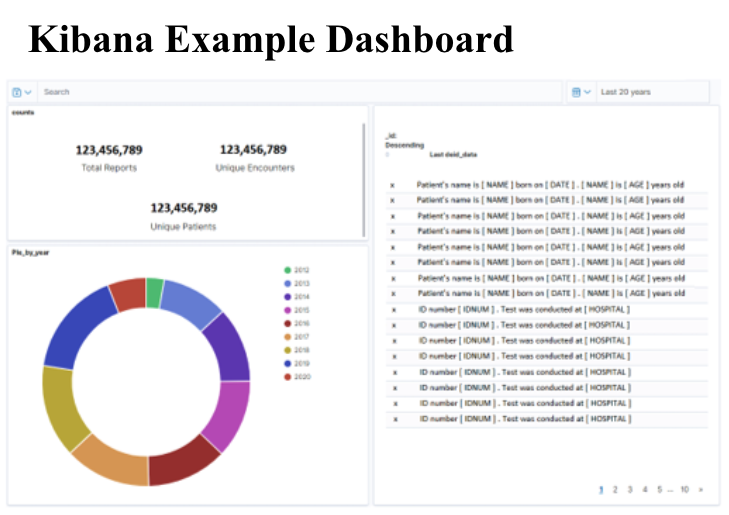The image size is (729, 515).
Task: Click the 'Last deid_data' column header
Action: tap(453, 154)
